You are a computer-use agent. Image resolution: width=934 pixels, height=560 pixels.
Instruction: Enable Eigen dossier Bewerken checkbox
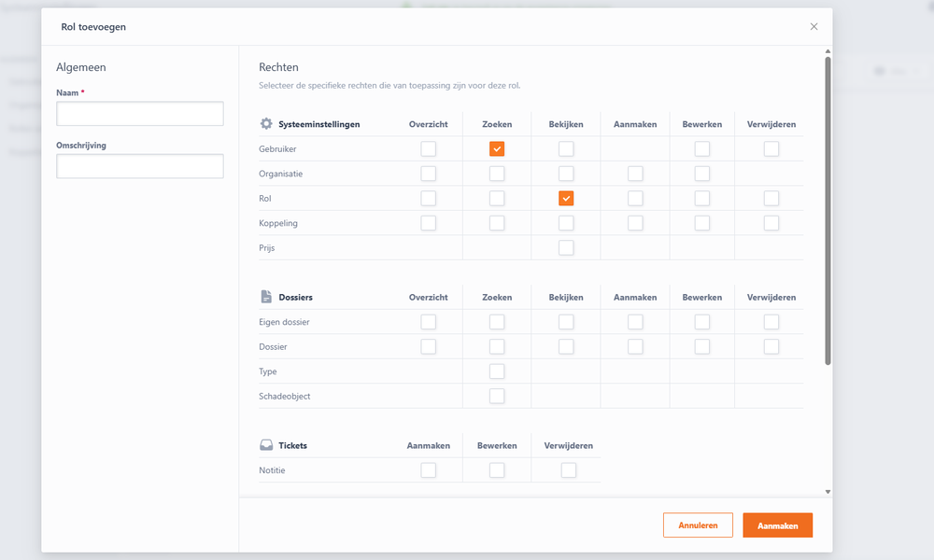(702, 322)
